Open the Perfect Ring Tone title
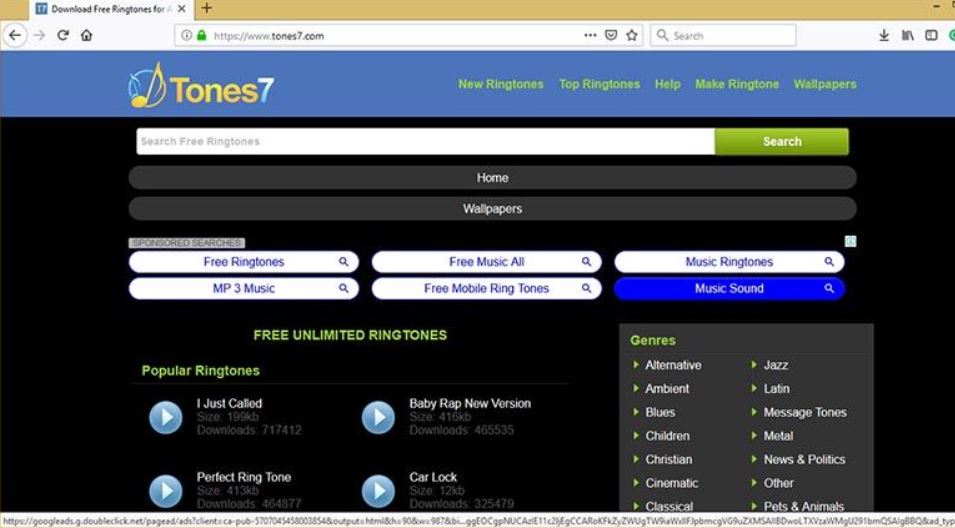The image size is (955, 528). tap(244, 477)
